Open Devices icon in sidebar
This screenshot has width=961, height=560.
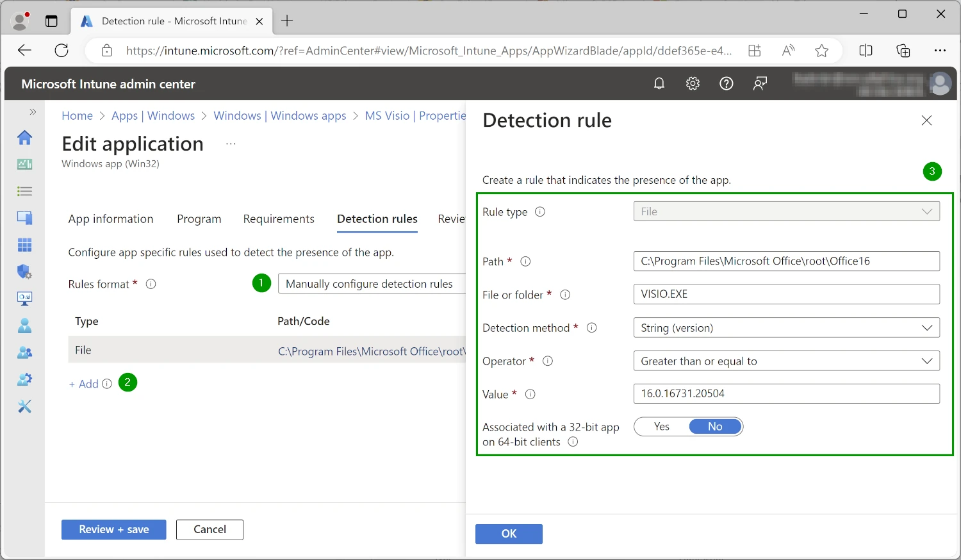point(24,218)
